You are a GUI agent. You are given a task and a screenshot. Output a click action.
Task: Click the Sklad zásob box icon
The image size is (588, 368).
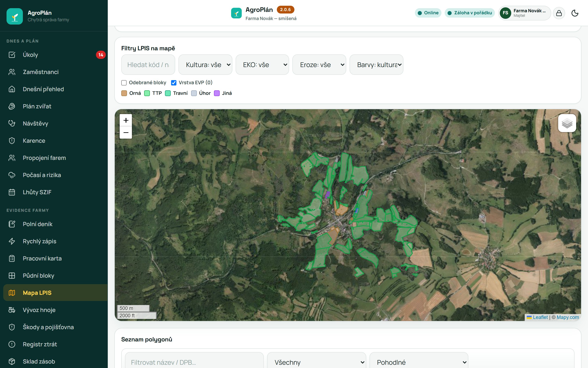tap(12, 361)
